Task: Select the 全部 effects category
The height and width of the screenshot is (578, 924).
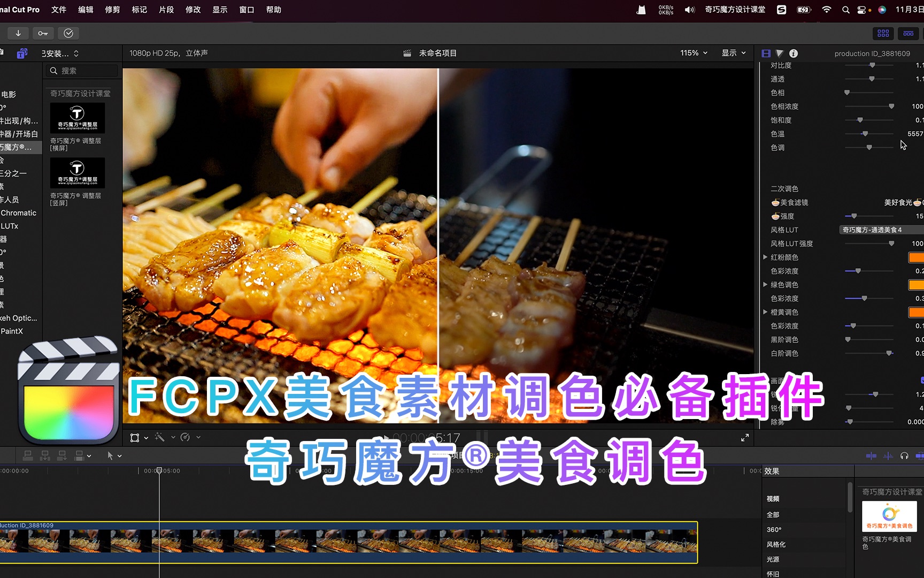Action: (773, 515)
